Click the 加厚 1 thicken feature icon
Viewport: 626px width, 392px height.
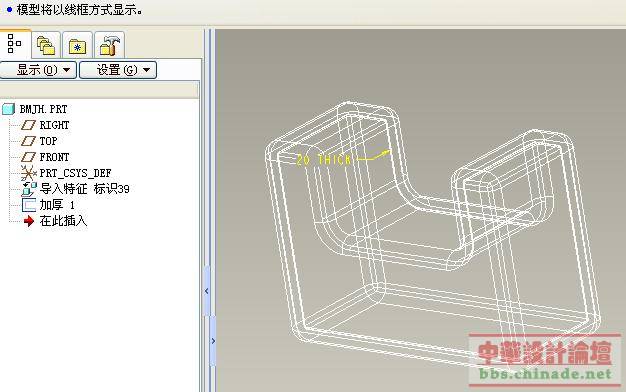(x=28, y=205)
